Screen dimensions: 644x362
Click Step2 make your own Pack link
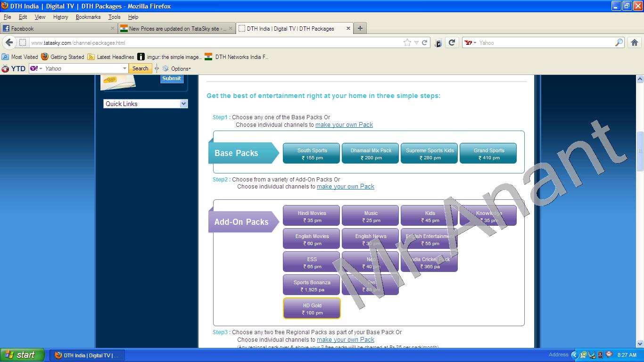point(346,187)
